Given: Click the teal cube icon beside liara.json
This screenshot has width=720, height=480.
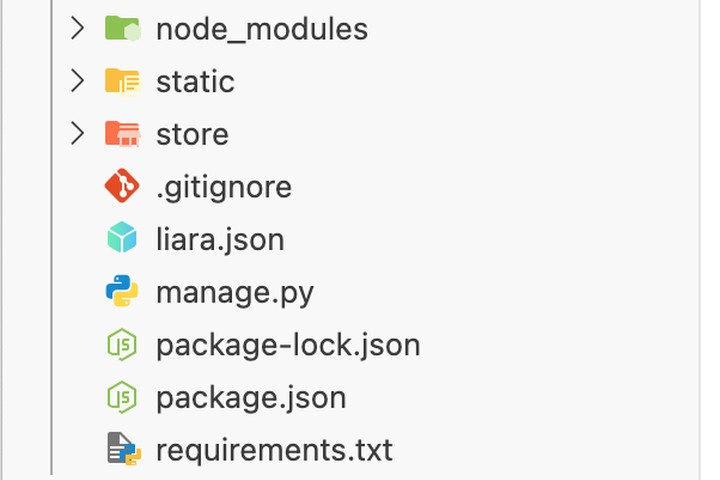Looking at the screenshot, I should pos(122,239).
